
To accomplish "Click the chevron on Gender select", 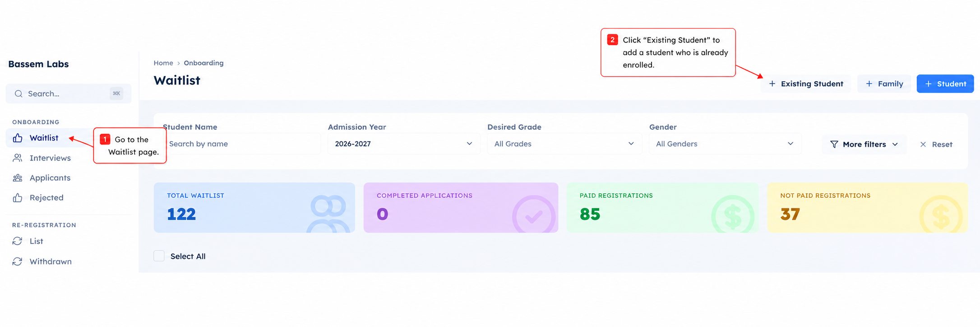I will 790,144.
